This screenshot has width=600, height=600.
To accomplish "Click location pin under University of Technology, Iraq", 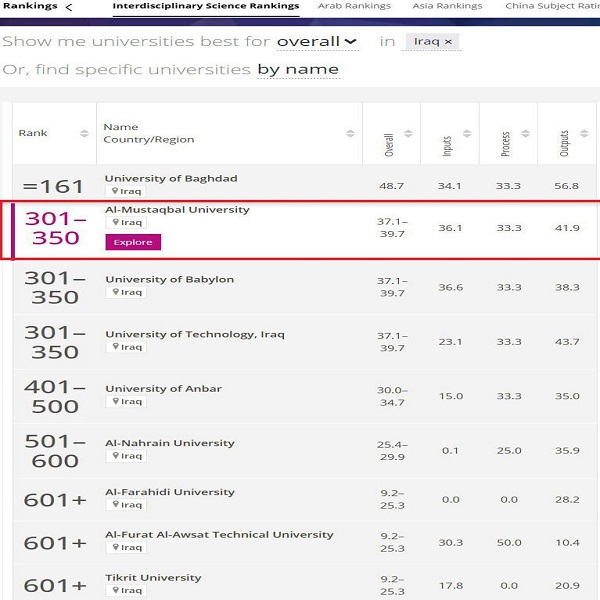I will click(115, 347).
